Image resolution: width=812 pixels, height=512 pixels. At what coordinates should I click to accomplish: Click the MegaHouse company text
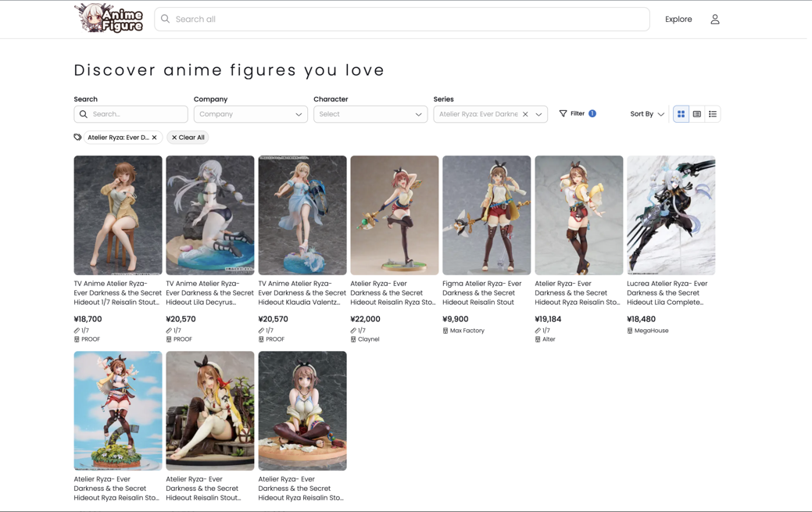coord(652,331)
